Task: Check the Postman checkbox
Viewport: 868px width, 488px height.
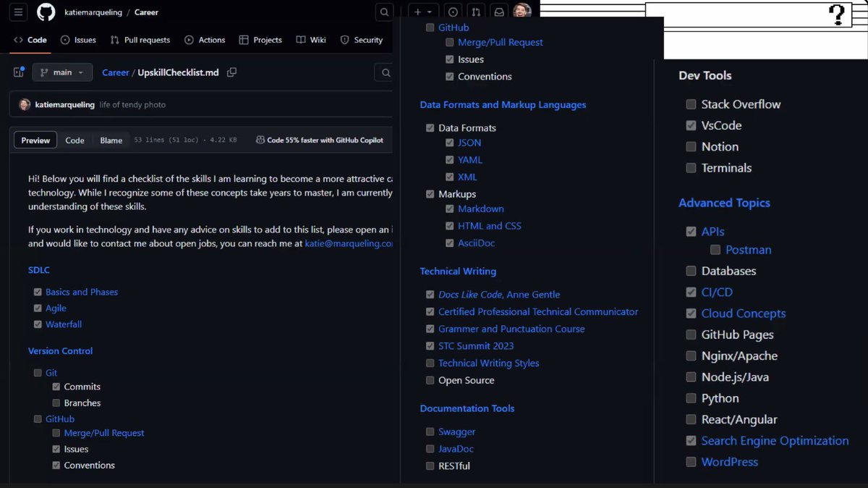Action: [715, 250]
